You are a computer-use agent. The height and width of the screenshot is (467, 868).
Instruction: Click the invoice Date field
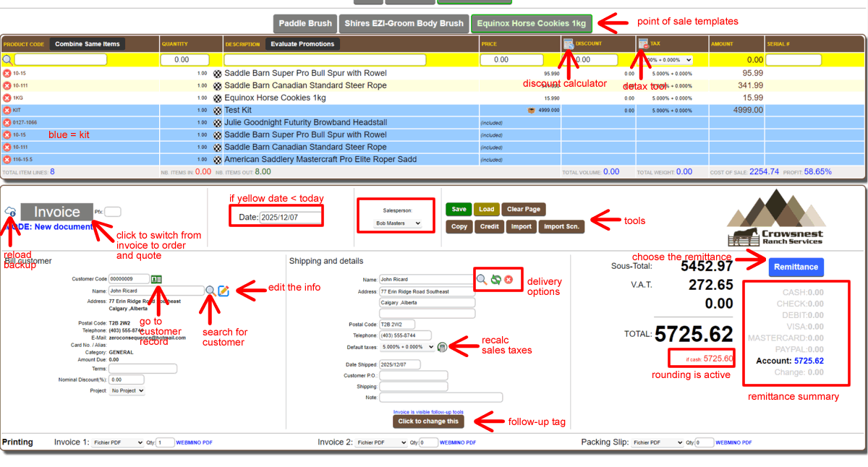291,217
